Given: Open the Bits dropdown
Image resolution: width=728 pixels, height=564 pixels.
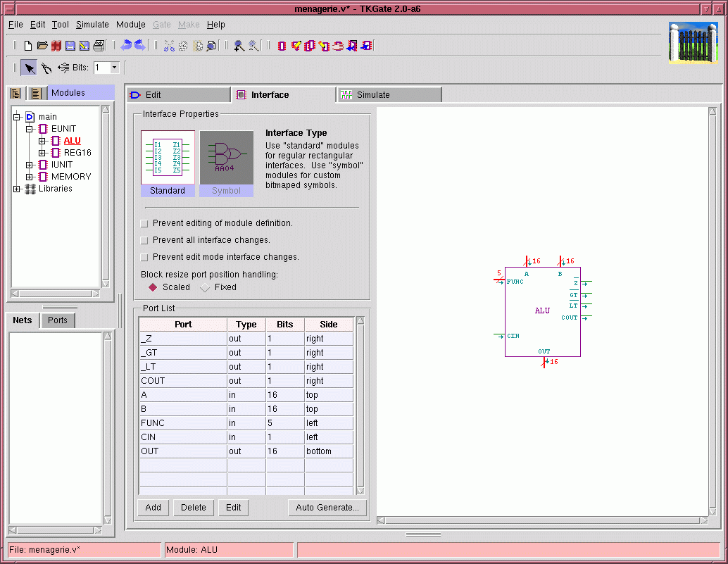Looking at the screenshot, I should pyautogui.click(x=114, y=68).
